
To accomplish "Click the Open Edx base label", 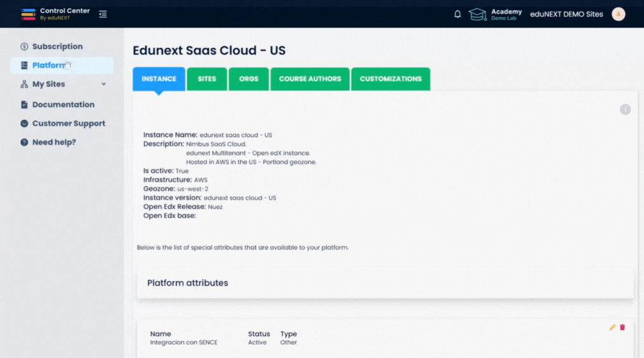I will click(170, 216).
